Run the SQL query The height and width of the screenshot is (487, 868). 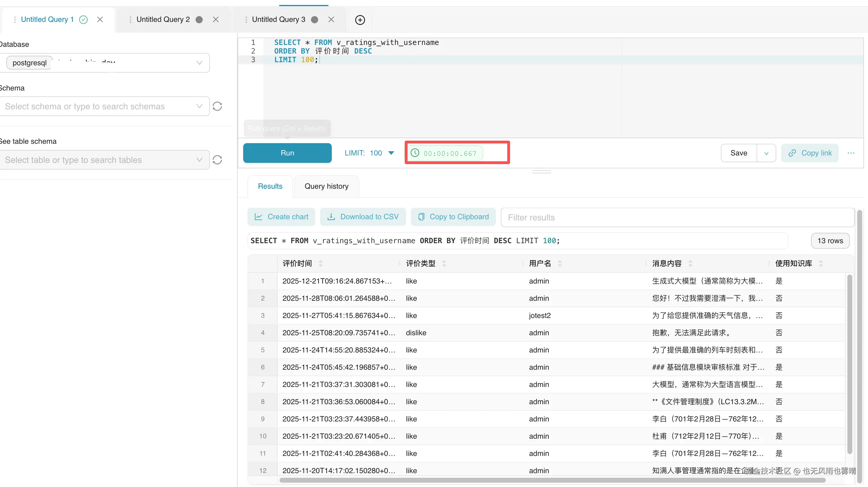(x=287, y=153)
